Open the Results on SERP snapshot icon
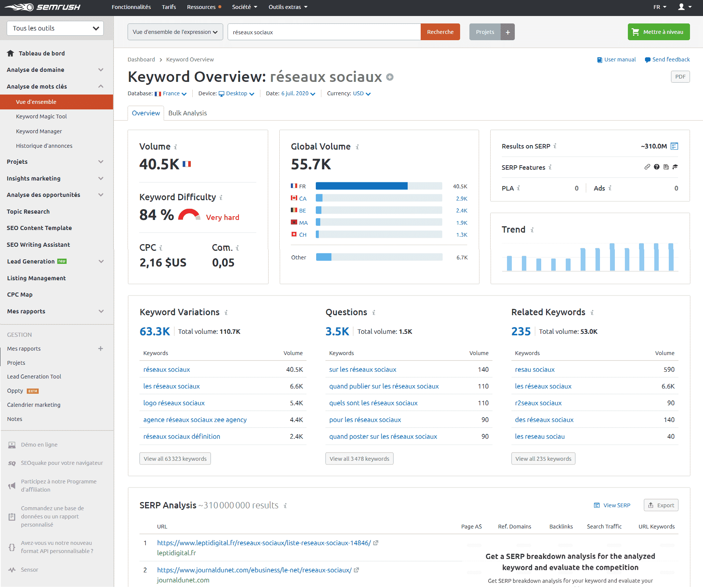Screen dimensions: 703x588 674,146
